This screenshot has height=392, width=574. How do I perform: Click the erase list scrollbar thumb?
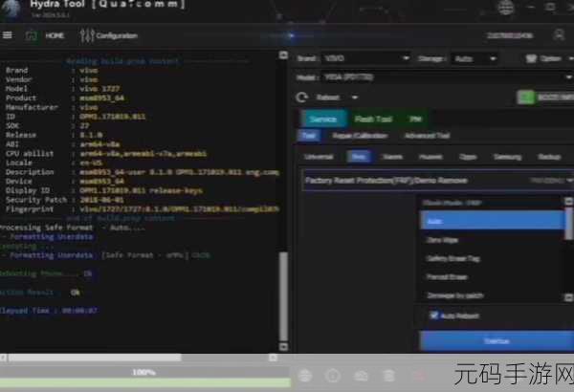pyautogui.click(x=568, y=224)
